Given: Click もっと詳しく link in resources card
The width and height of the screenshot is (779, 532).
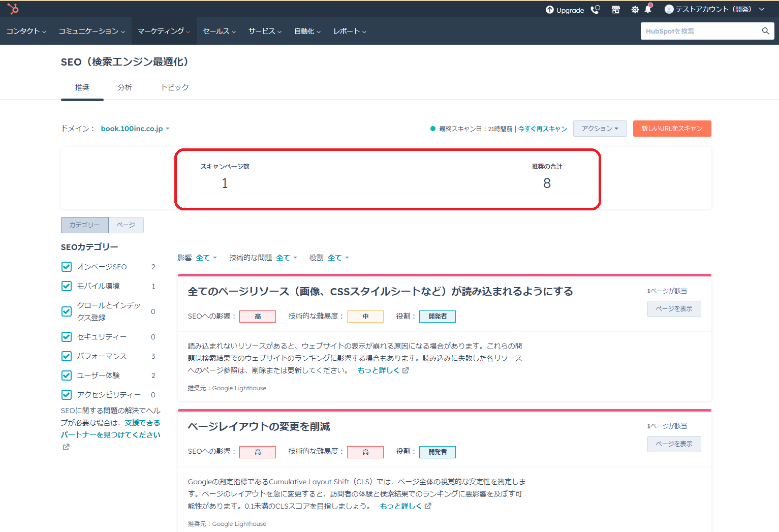Looking at the screenshot, I should [x=379, y=370].
